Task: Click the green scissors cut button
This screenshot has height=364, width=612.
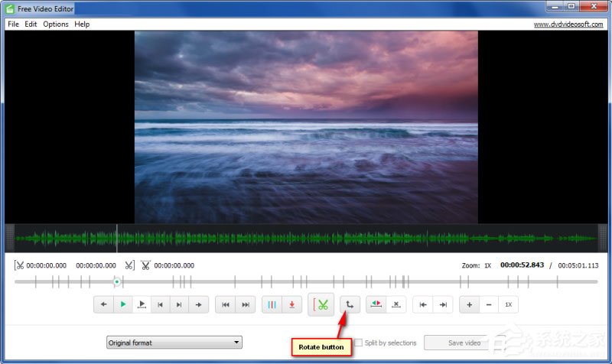Action: tap(321, 304)
